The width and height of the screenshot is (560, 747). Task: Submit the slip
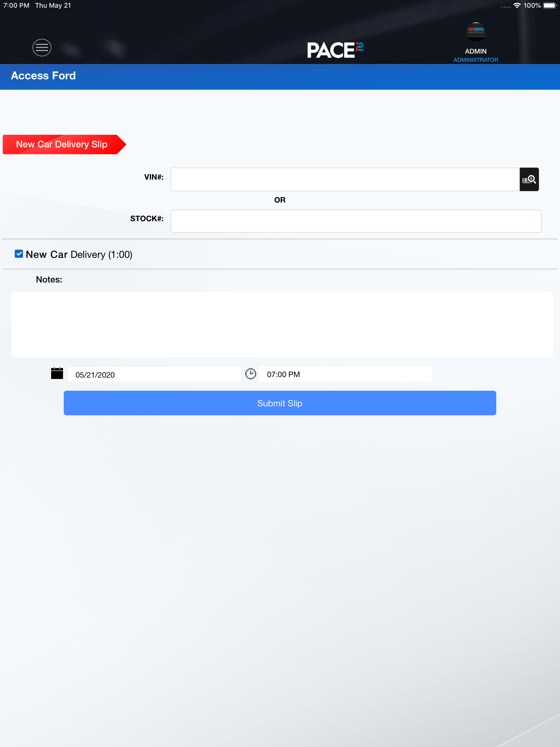click(280, 403)
